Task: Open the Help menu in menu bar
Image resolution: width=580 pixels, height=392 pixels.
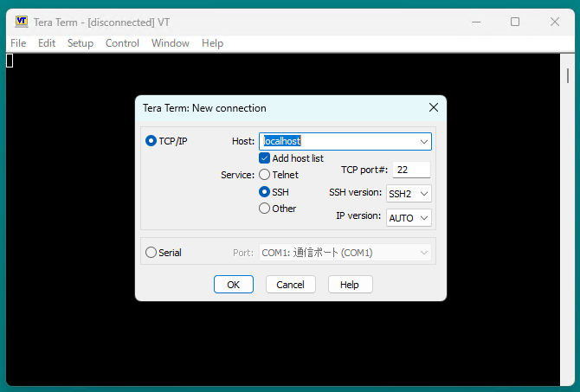Action: [x=212, y=43]
